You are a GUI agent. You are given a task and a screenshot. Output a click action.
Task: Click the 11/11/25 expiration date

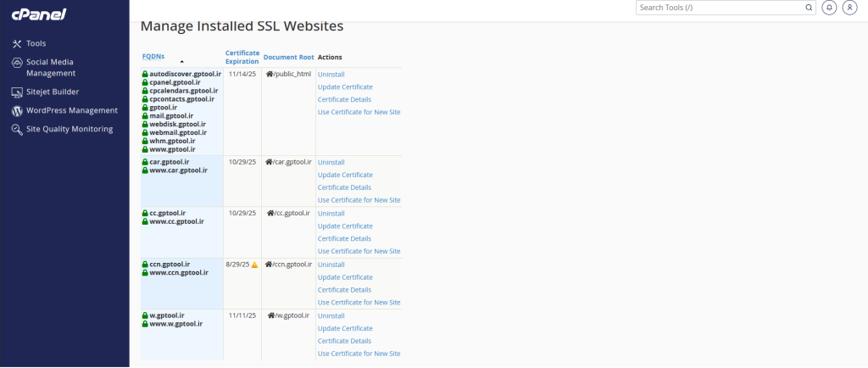(x=242, y=315)
